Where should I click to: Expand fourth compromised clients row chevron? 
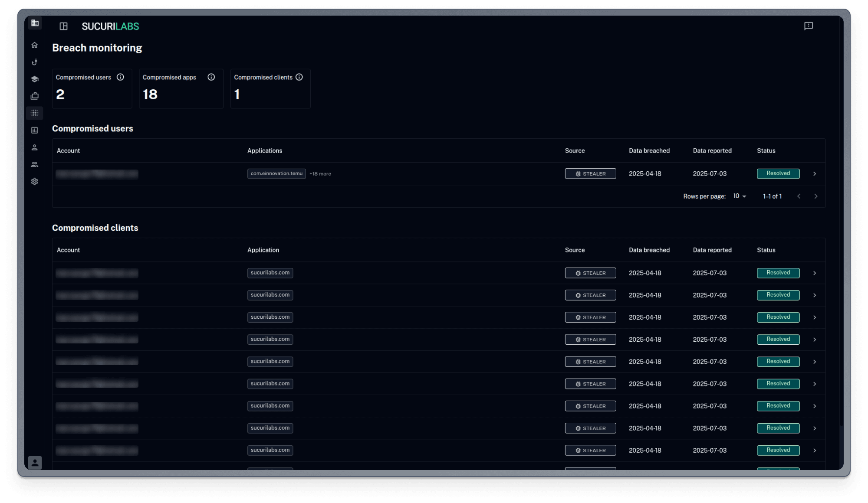click(x=815, y=340)
